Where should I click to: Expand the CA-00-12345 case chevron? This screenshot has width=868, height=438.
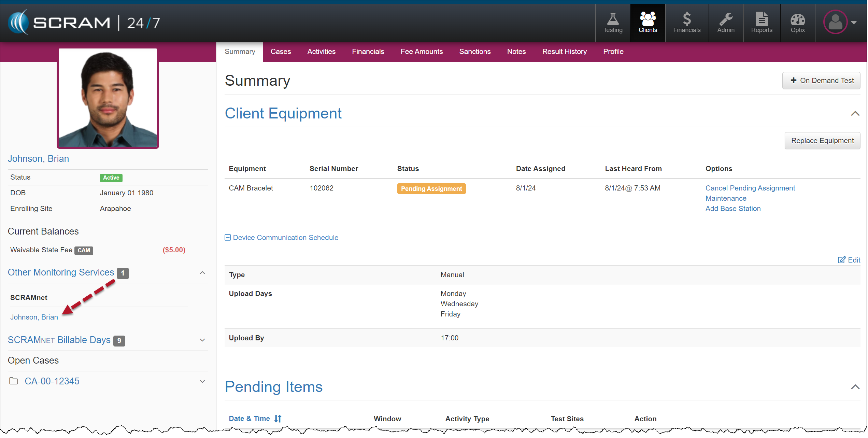pyautogui.click(x=202, y=381)
